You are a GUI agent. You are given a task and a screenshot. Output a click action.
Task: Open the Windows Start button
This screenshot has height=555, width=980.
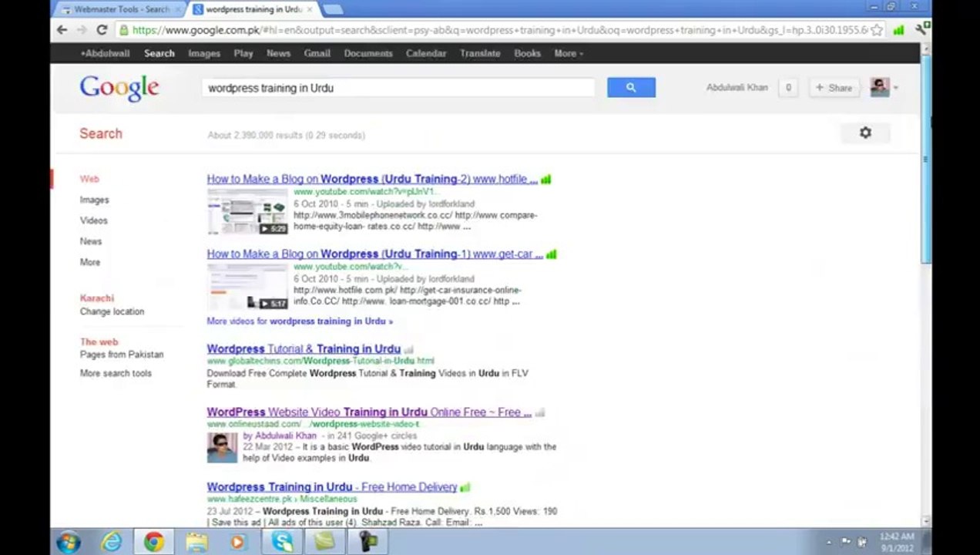pyautogui.click(x=69, y=542)
